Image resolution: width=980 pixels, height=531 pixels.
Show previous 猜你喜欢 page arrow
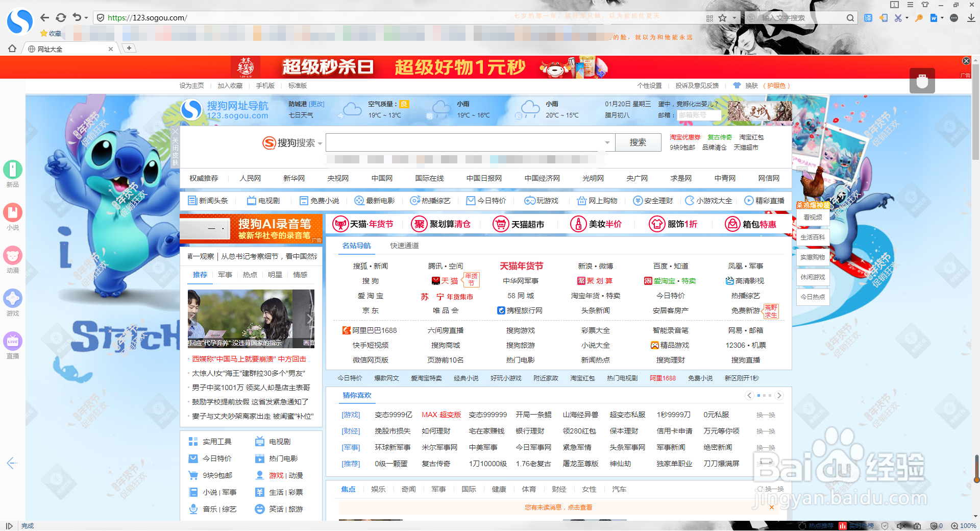click(749, 395)
